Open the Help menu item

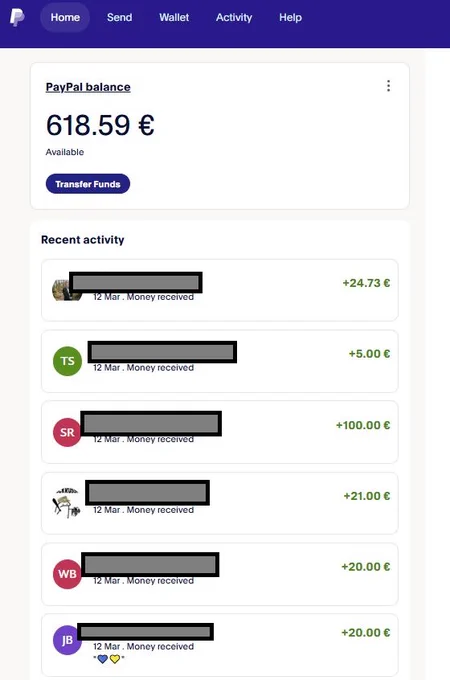click(x=290, y=17)
